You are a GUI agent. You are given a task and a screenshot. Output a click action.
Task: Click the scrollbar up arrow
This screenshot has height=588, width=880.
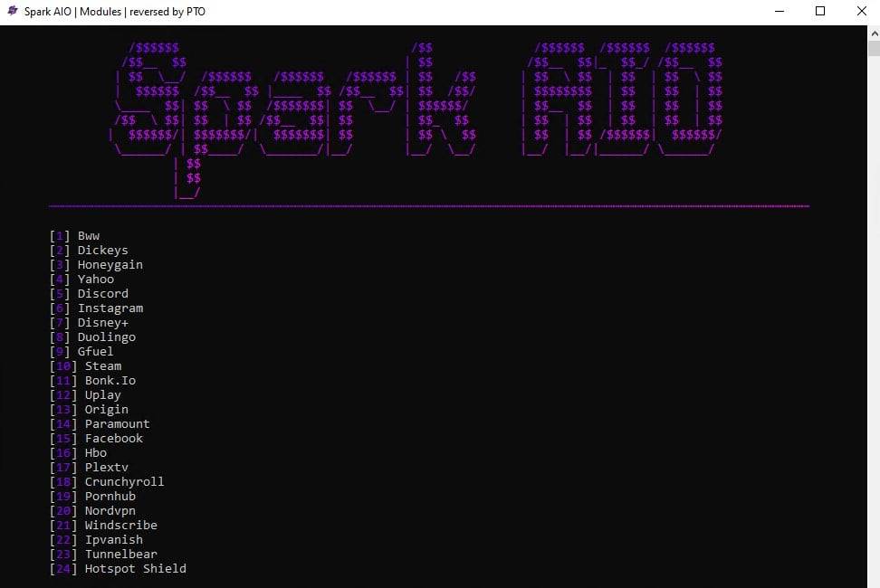(x=874, y=33)
